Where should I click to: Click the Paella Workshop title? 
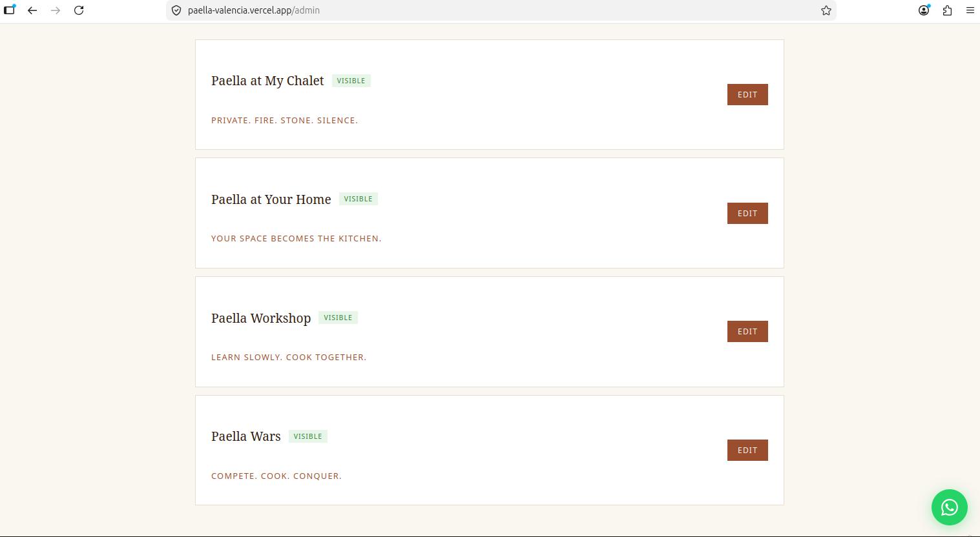(x=261, y=318)
